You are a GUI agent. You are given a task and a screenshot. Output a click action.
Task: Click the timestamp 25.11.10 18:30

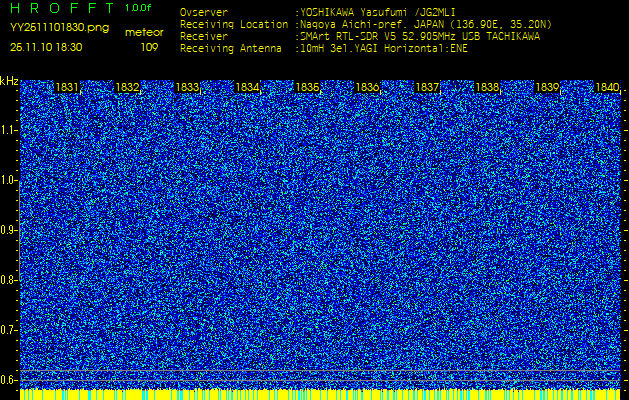click(46, 47)
